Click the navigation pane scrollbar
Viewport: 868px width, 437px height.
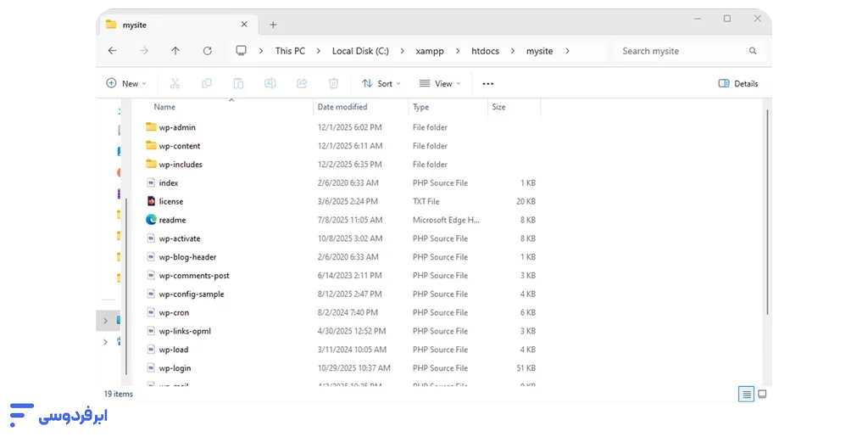126,286
